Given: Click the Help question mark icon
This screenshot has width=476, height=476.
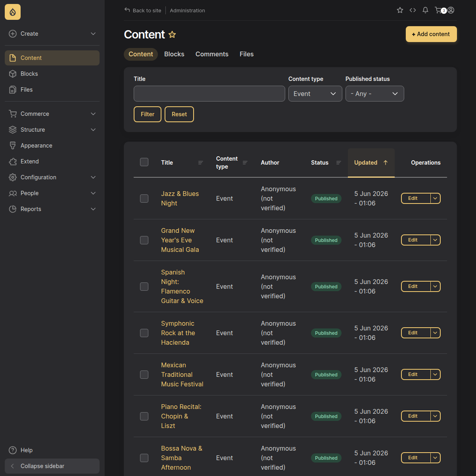Looking at the screenshot, I should click(13, 450).
